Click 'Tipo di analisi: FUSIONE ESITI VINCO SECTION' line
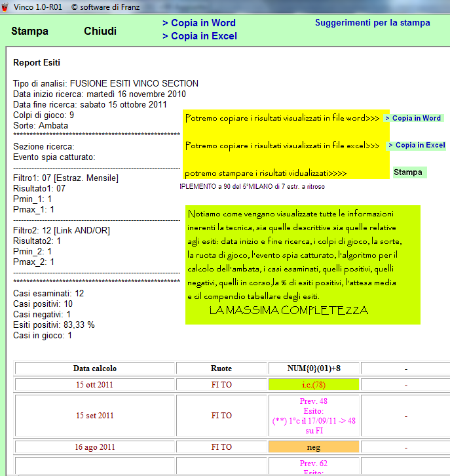Image resolution: width=450 pixels, height=476 pixels. point(105,83)
